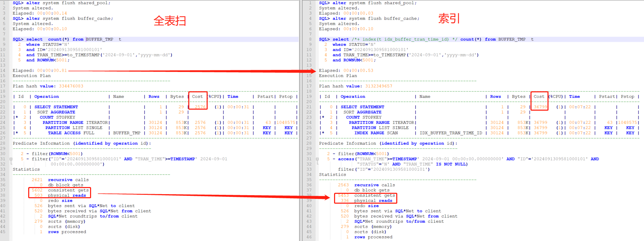The image size is (644, 241).
Task: Click the 'Cost' column header in right plan
Action: click(x=539, y=97)
